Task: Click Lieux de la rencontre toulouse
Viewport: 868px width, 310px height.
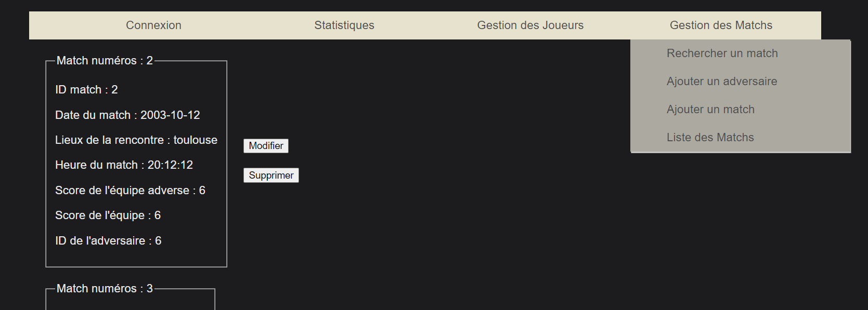Action: [x=136, y=140]
